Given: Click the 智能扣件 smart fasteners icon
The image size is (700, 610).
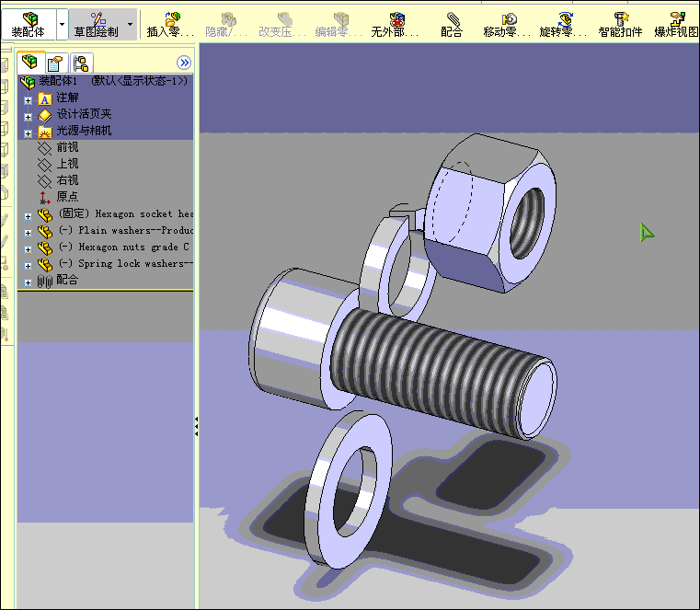Looking at the screenshot, I should (x=621, y=18).
